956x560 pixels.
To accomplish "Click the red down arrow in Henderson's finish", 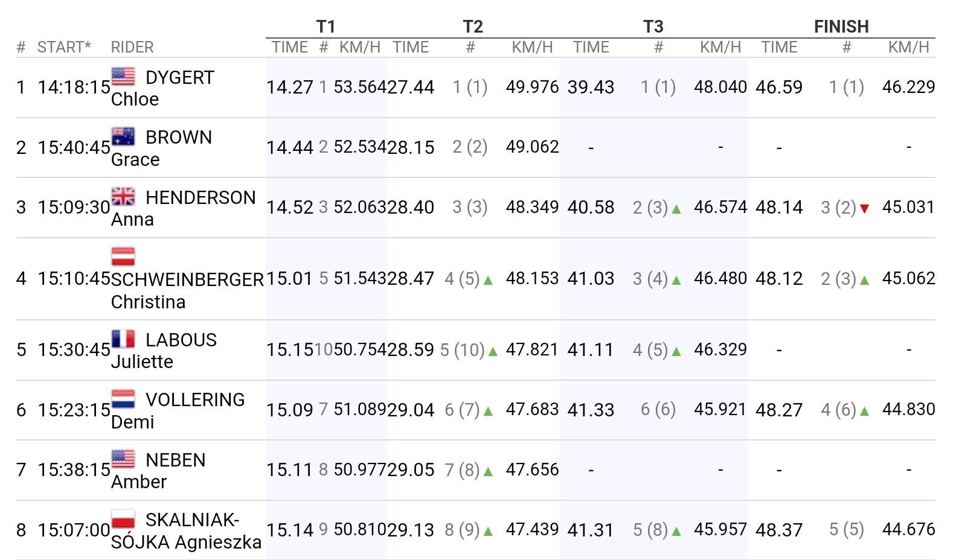I will (x=864, y=209).
